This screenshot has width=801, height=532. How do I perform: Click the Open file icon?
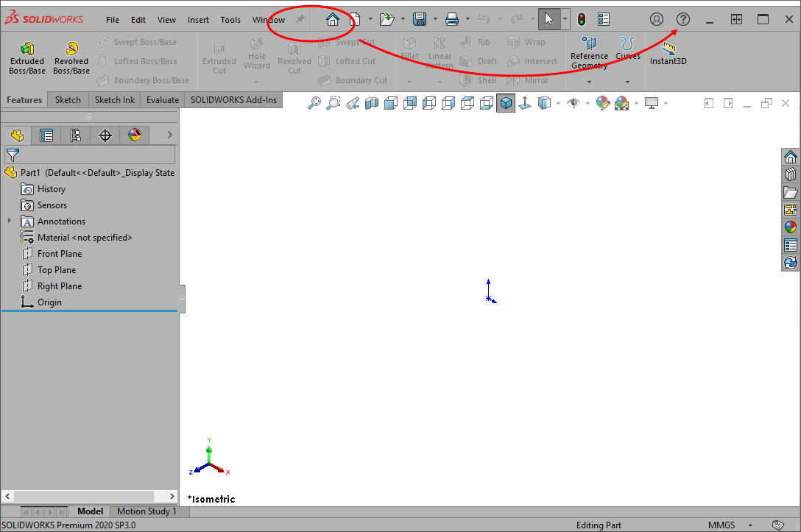pos(387,19)
